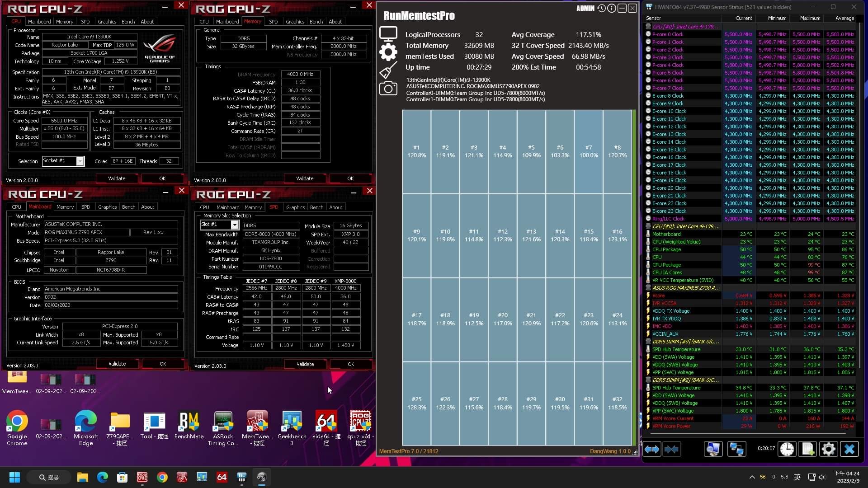Image resolution: width=868 pixels, height=488 pixels.
Task: Open HWiNFO sensor settings gear icon
Action: coord(828,449)
